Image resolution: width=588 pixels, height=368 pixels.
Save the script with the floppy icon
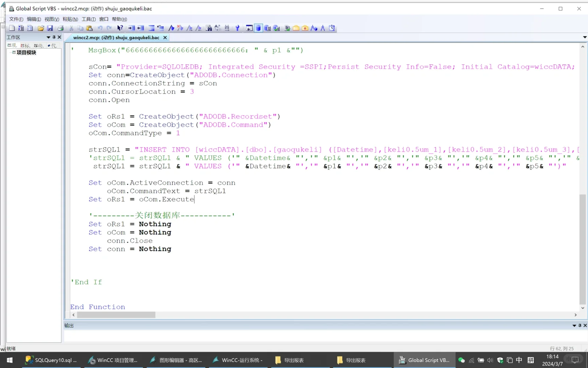pyautogui.click(x=50, y=28)
